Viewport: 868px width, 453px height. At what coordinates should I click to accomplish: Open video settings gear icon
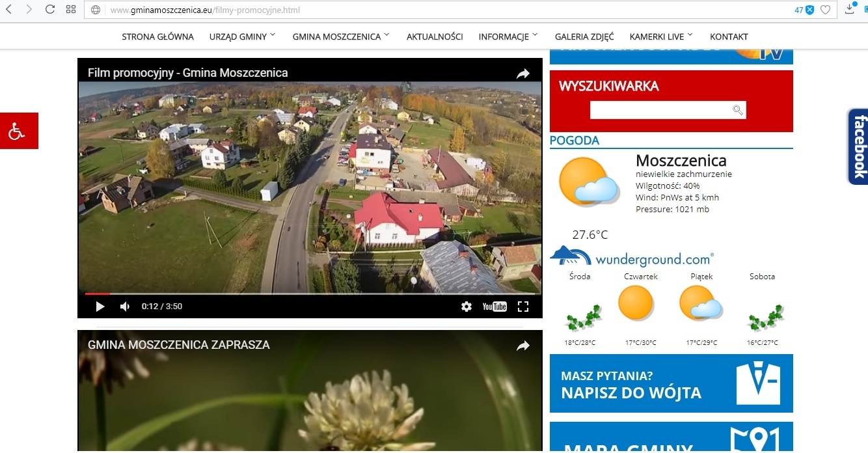tap(466, 307)
